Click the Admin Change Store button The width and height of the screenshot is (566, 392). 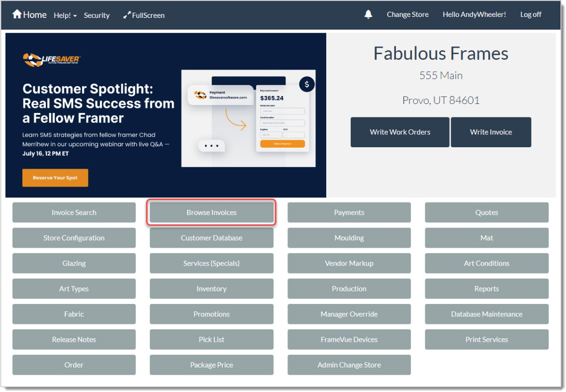[349, 365]
